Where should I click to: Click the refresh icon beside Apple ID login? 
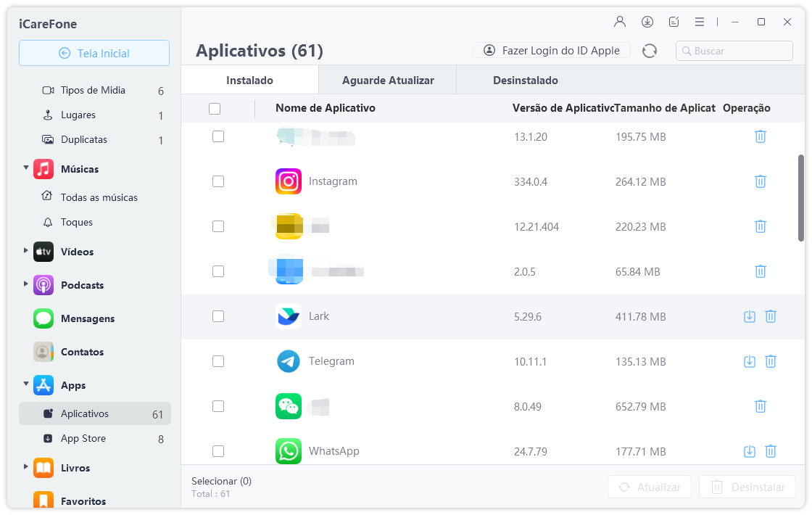coord(650,51)
